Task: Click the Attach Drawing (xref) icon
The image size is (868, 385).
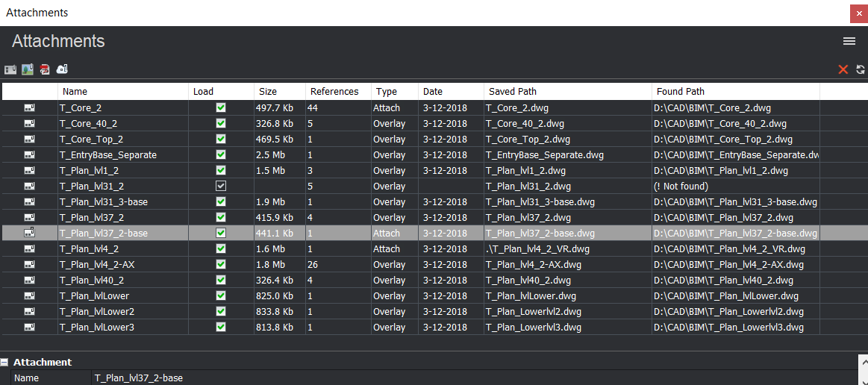Action: [10, 69]
